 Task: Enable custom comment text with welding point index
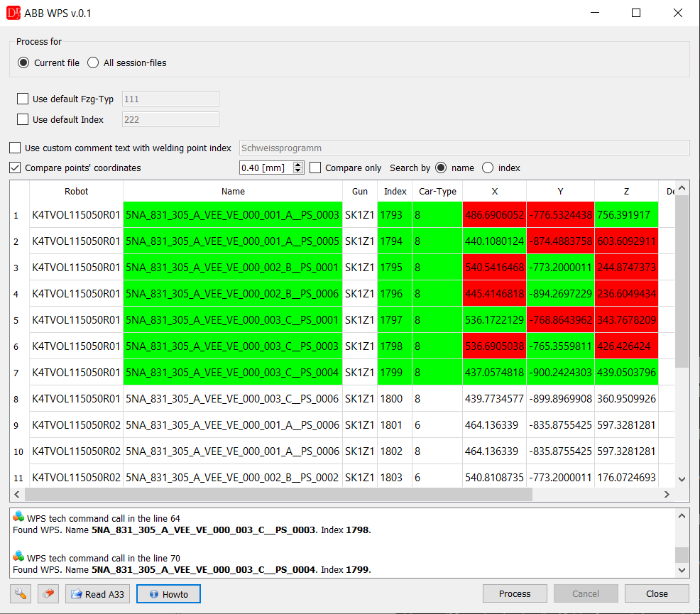(x=15, y=148)
